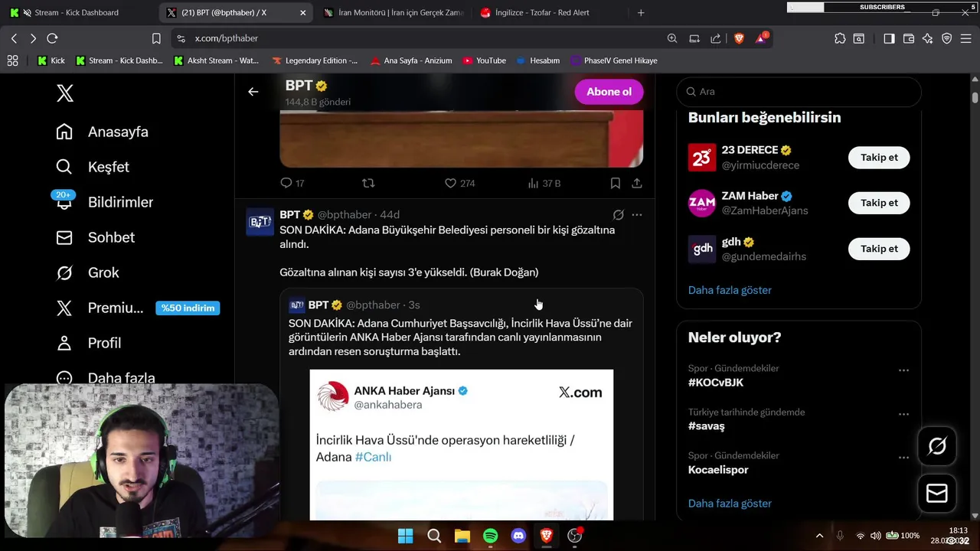980x551 pixels.
Task: Open 23 DERECE profile avatar
Action: [702, 158]
